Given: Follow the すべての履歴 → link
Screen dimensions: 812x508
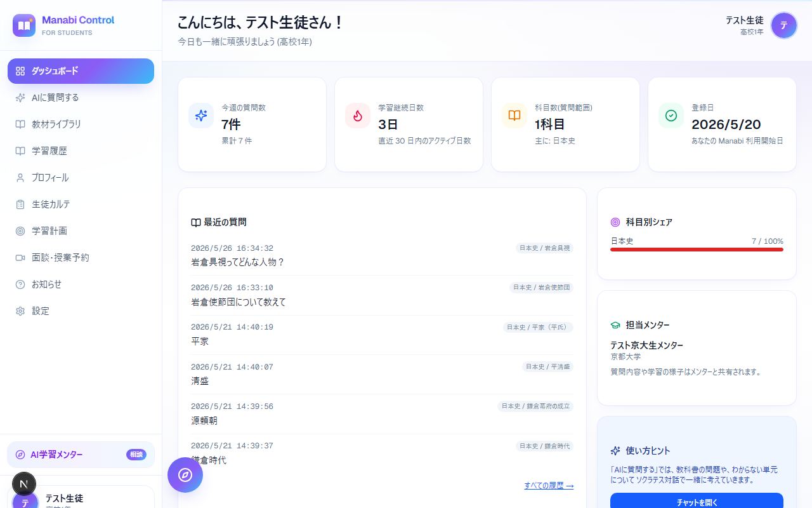Looking at the screenshot, I should tap(549, 486).
